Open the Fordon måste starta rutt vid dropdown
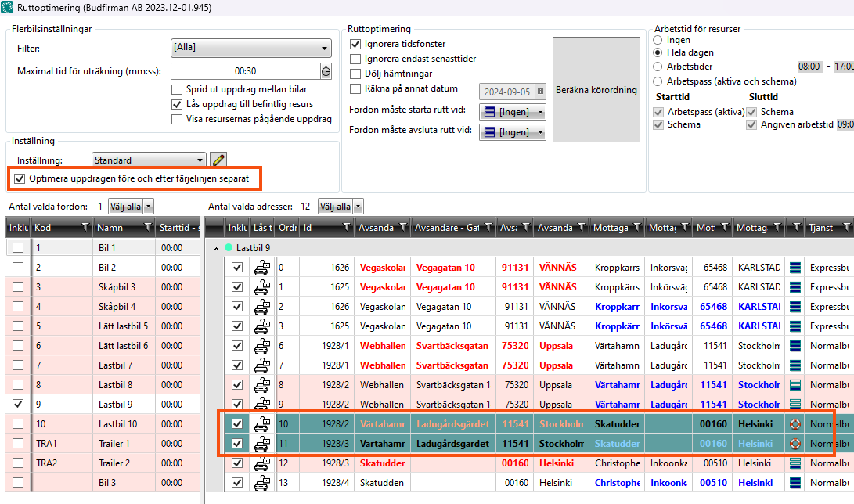This screenshot has height=504, width=854. tap(512, 112)
